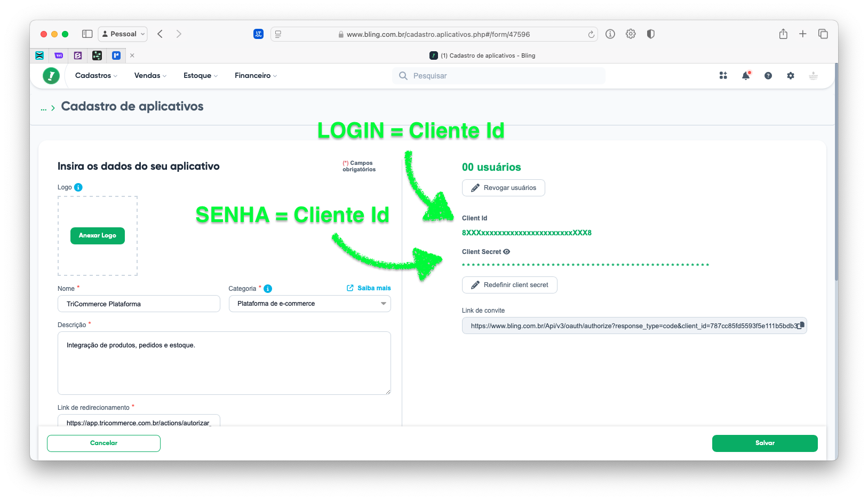
Task: Click the 00 usuários heading
Action: point(491,167)
